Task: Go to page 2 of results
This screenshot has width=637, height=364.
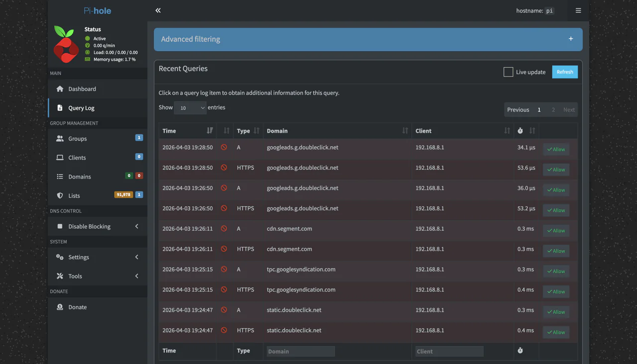Action: 553,110
